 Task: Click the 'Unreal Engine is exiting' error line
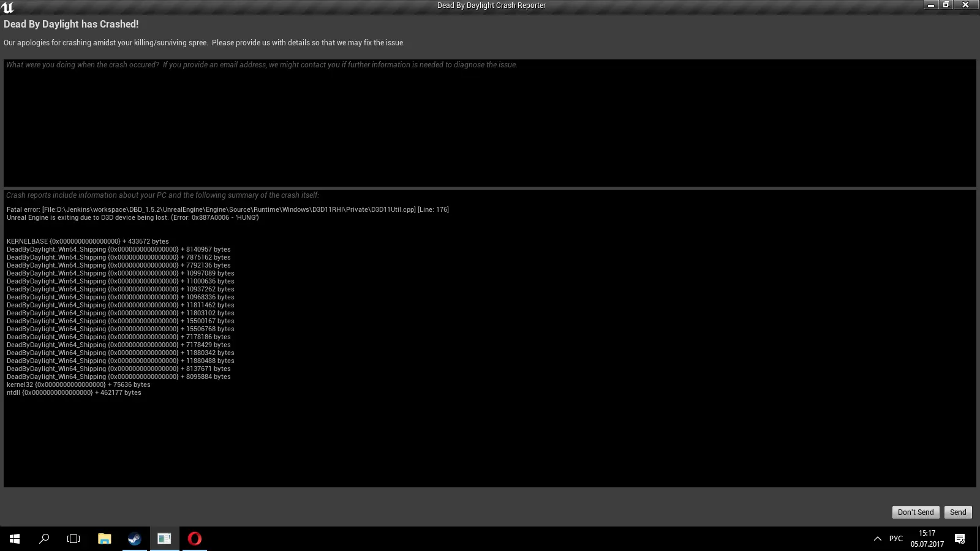tap(133, 217)
